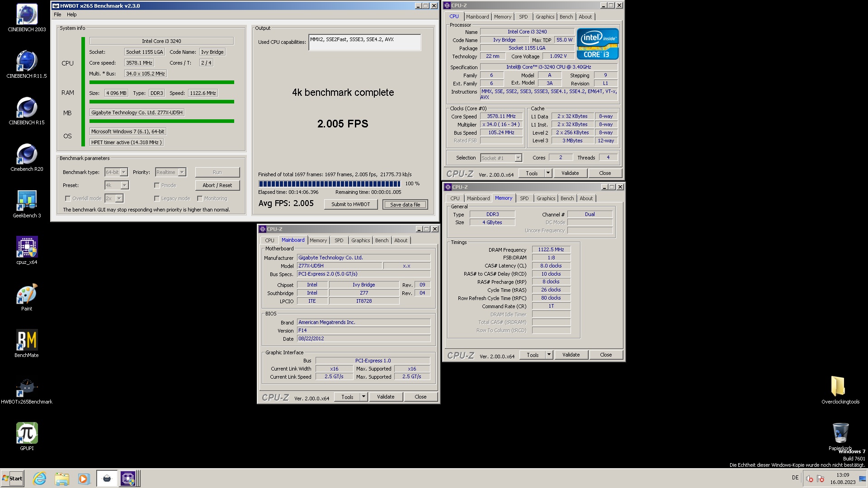Open Benchmark type 64-bit dropdown
Screen dimensions: 868x488
pos(124,172)
